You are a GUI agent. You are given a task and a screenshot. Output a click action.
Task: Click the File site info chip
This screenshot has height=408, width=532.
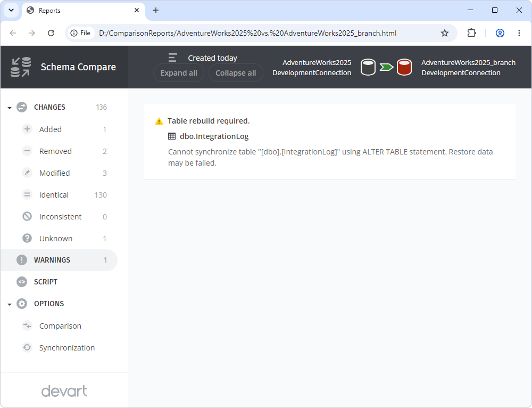pos(80,33)
